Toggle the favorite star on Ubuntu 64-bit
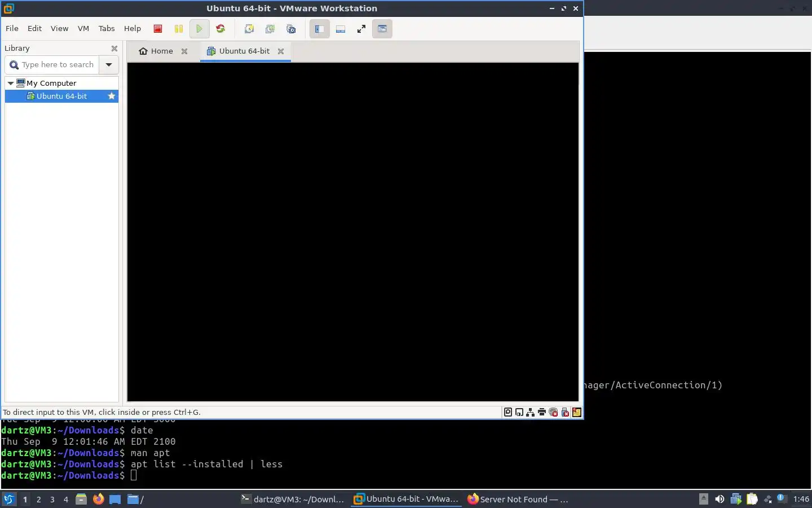812x508 pixels. click(112, 96)
